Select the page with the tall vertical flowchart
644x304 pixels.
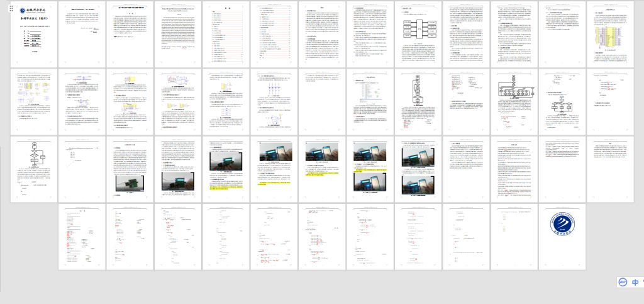(417, 100)
